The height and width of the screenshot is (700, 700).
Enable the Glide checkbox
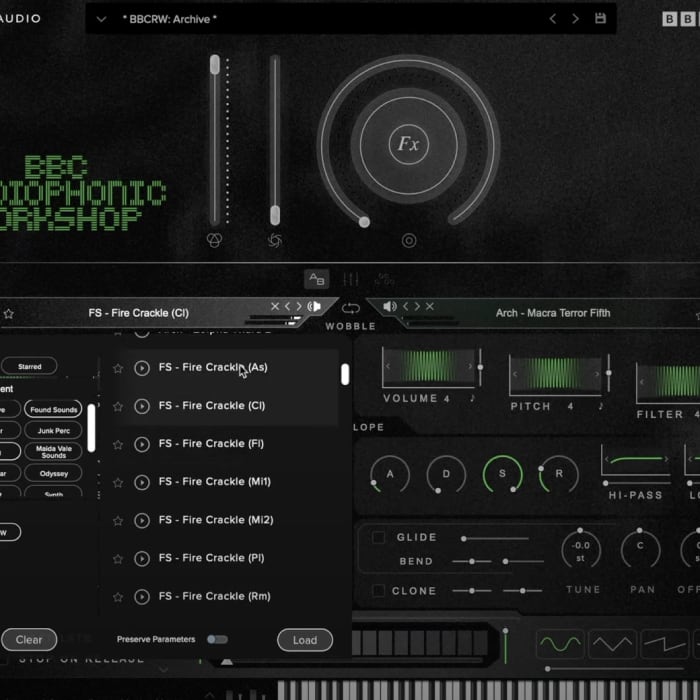point(379,537)
